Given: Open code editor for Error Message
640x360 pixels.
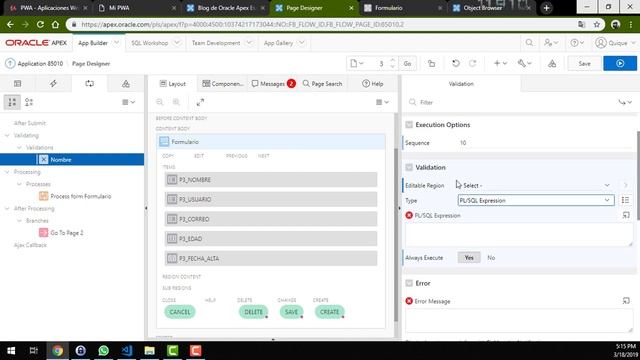Looking at the screenshot, I should tap(626, 301).
